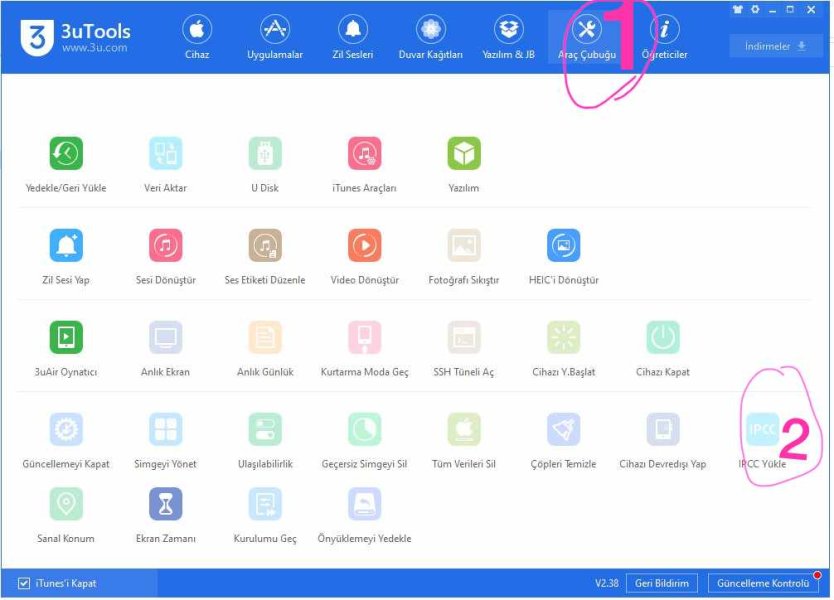Open the Ekran Zamanı tool

click(x=165, y=504)
